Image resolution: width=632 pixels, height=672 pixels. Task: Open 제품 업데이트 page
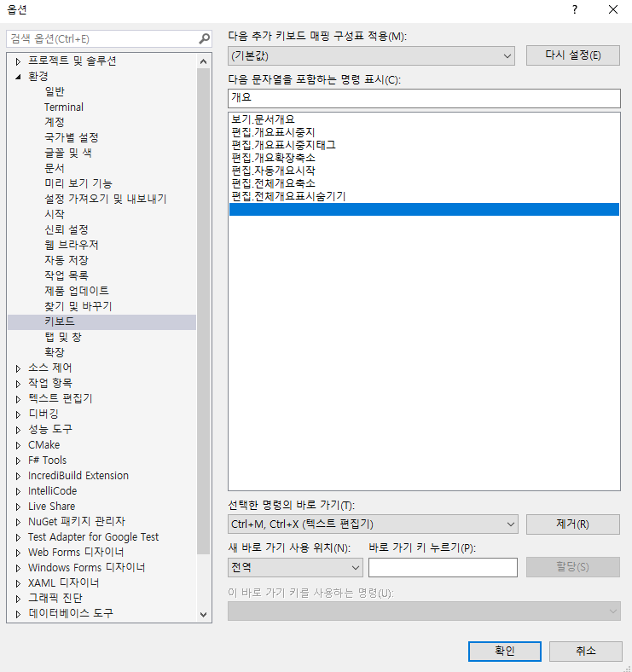(x=76, y=291)
